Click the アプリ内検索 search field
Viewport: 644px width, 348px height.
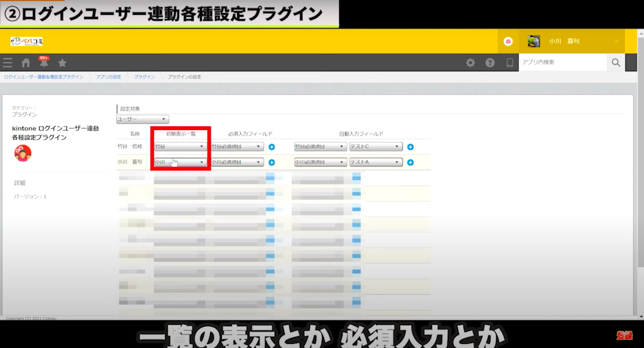click(562, 63)
